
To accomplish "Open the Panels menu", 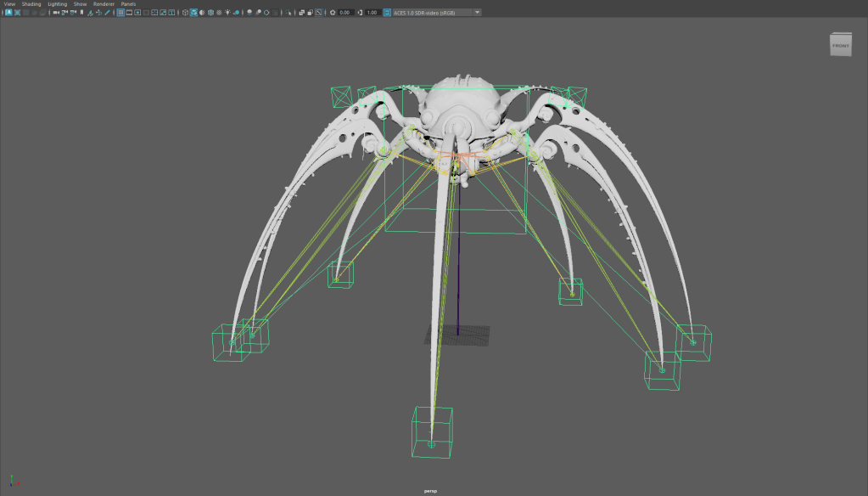I will click(128, 4).
